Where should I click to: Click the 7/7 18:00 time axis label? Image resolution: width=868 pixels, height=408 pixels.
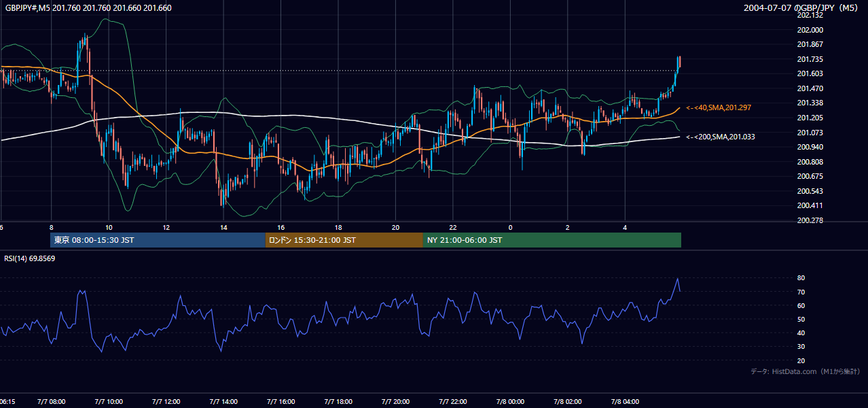pyautogui.click(x=338, y=401)
